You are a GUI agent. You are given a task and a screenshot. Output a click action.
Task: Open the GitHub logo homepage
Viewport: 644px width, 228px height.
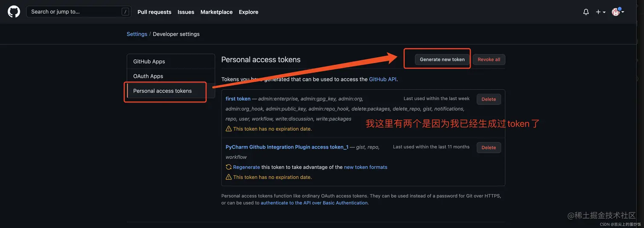(x=14, y=12)
